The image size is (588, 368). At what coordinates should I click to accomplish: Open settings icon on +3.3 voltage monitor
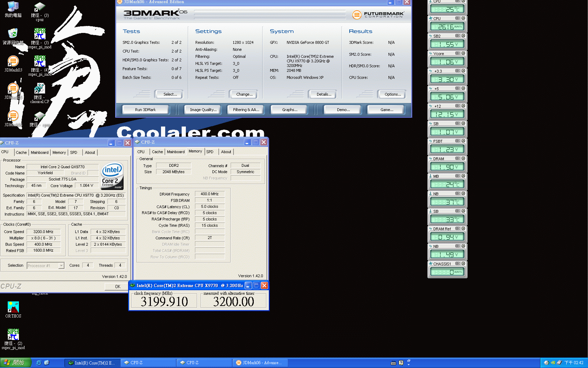click(x=458, y=71)
